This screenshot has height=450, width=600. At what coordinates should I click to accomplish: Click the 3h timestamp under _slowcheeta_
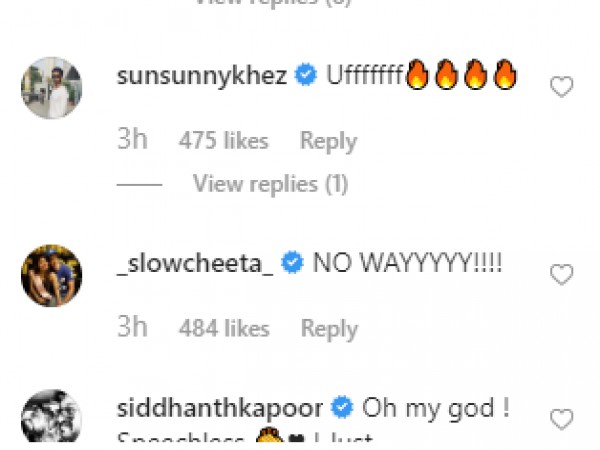132,328
